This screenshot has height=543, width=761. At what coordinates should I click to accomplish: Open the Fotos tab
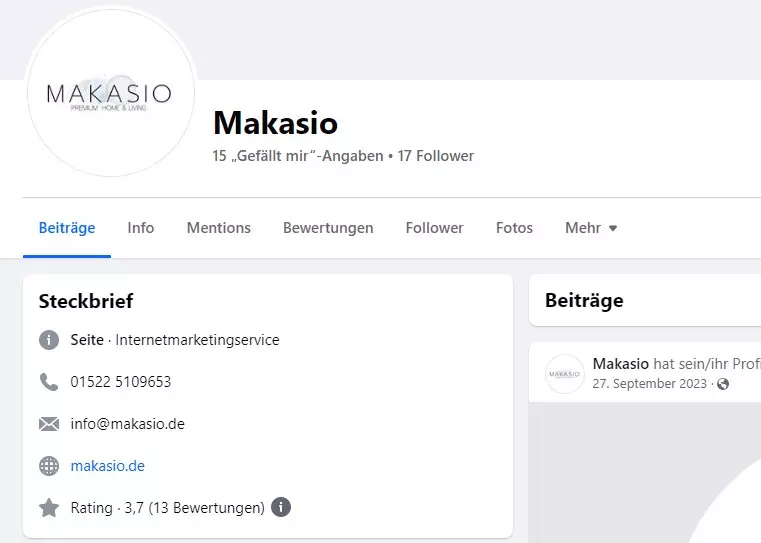tap(514, 228)
